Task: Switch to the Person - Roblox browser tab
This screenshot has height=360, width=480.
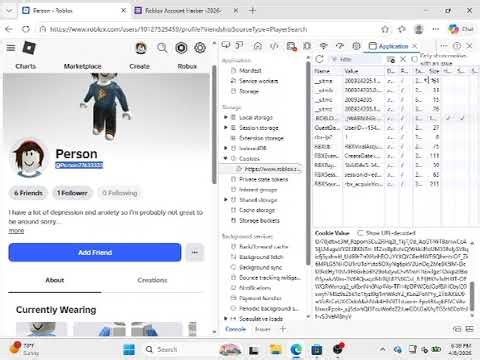Action: coord(74,11)
